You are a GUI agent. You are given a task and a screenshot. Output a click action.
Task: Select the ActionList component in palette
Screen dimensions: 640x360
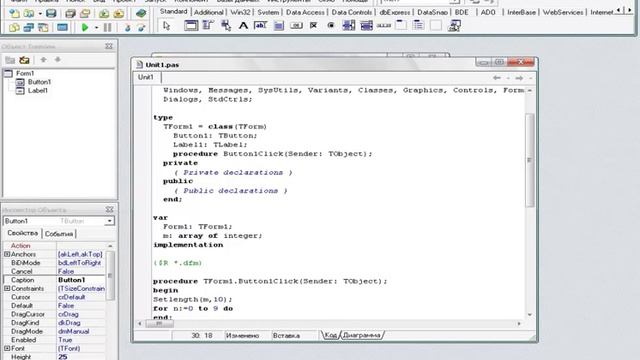pyautogui.click(x=454, y=26)
